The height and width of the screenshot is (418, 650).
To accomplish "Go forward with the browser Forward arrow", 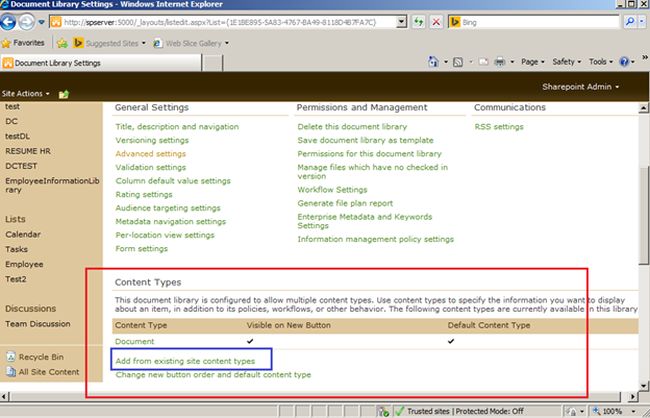I will pyautogui.click(x=27, y=22).
